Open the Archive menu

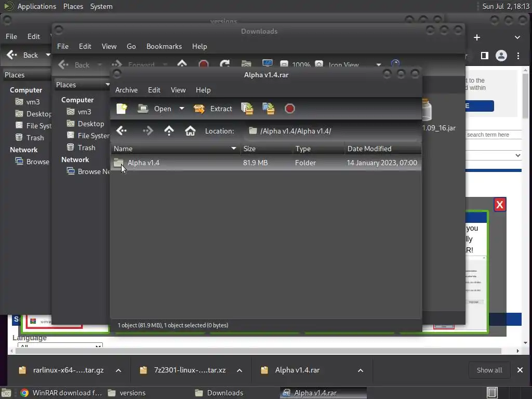(126, 90)
